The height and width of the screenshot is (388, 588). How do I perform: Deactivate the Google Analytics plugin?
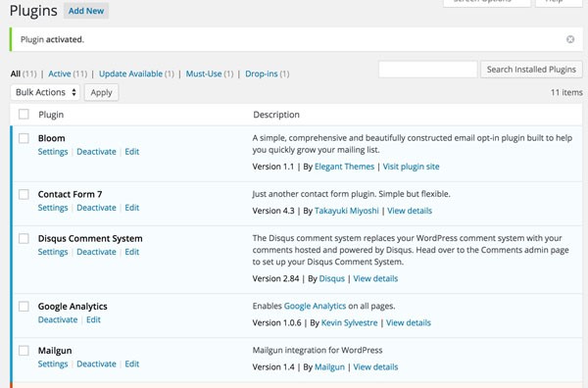[x=58, y=319]
